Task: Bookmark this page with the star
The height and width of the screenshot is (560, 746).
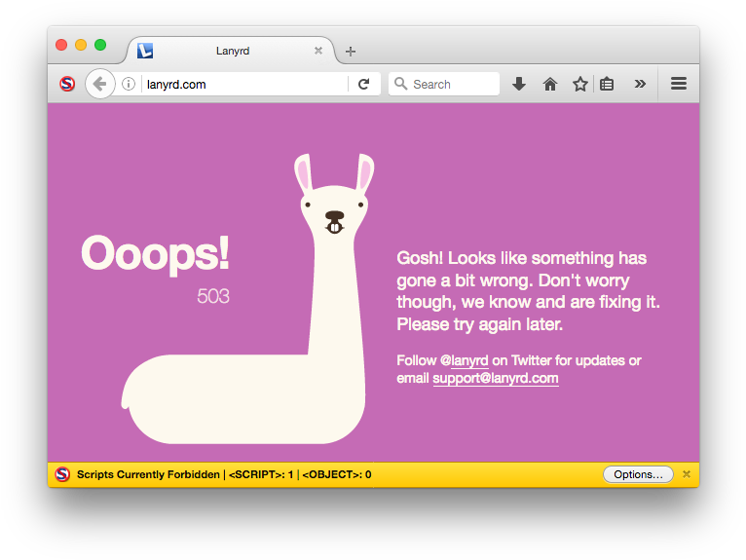Action: (x=580, y=84)
